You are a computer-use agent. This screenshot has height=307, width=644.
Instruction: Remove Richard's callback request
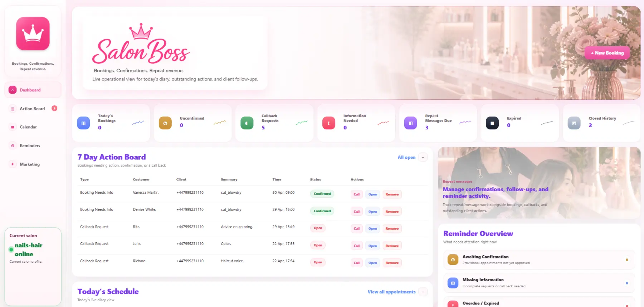pyautogui.click(x=392, y=263)
